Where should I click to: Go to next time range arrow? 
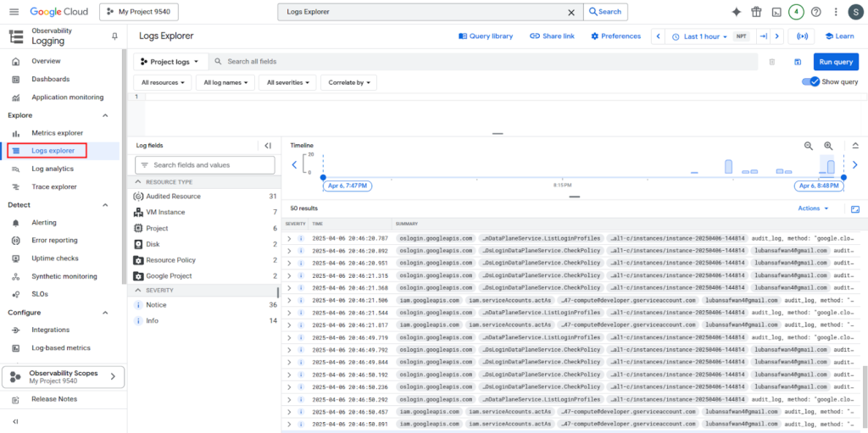click(x=777, y=36)
